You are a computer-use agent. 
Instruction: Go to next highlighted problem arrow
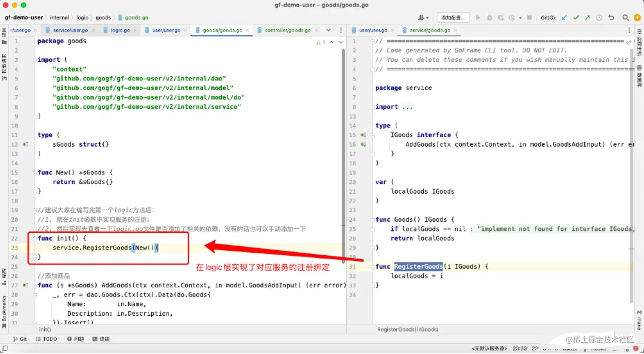(x=341, y=42)
